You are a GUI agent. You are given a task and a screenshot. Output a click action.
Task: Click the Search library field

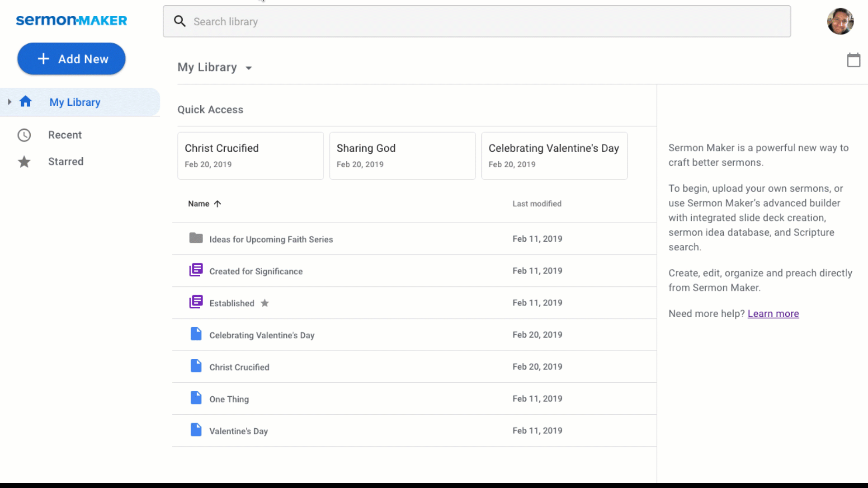(x=476, y=21)
